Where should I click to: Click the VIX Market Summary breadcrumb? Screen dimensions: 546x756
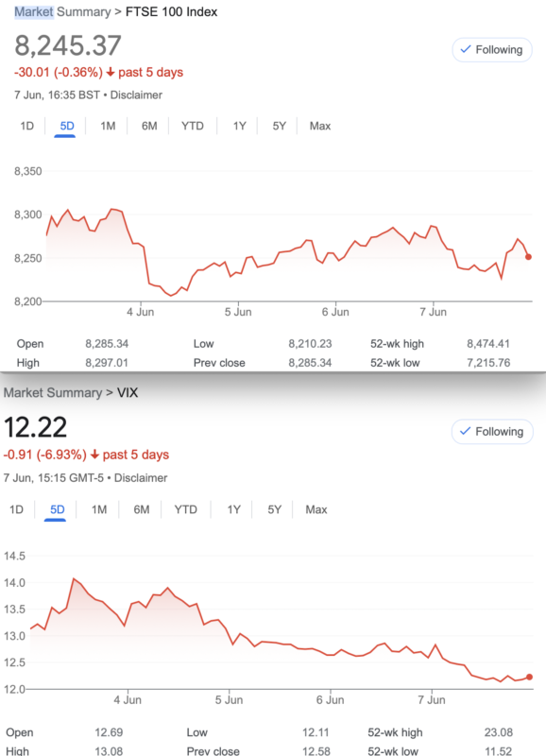pos(53,392)
